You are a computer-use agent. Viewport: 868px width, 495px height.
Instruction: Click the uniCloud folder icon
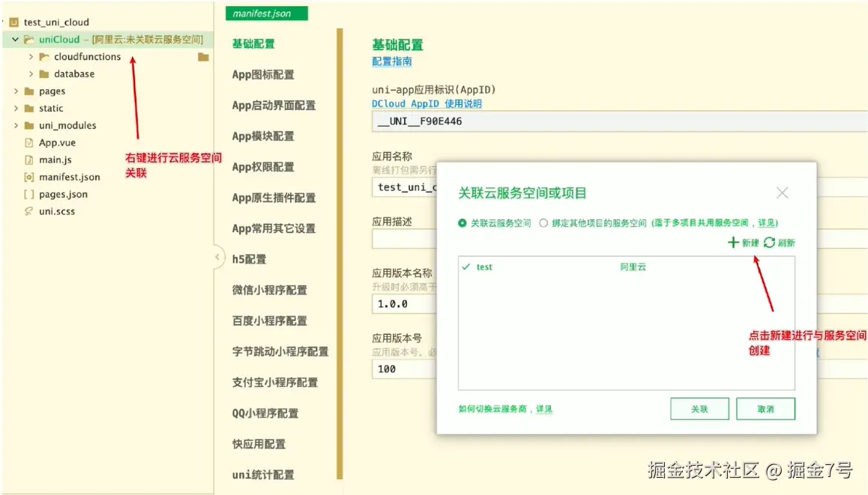pos(28,39)
